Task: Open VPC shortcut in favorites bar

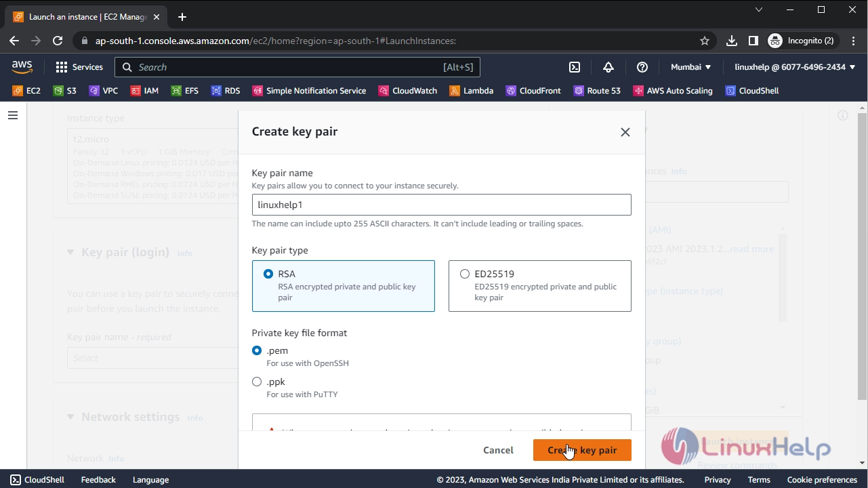Action: pos(104,91)
